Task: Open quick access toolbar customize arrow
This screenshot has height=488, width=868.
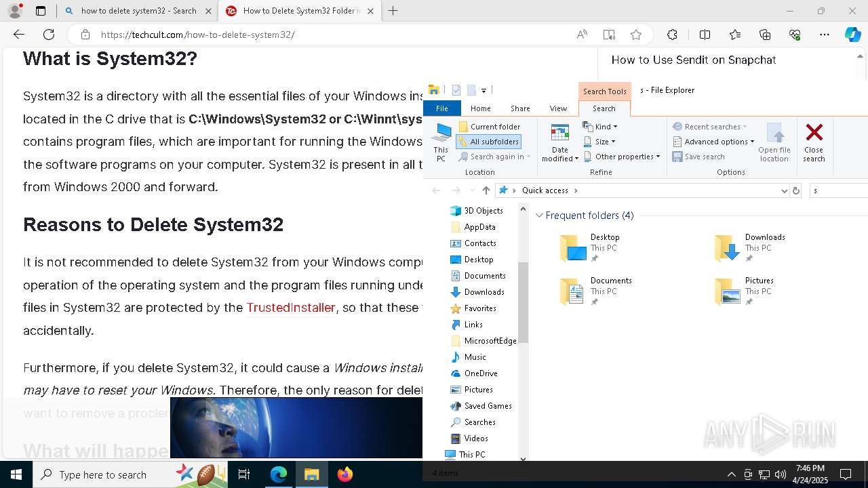Action: [484, 90]
